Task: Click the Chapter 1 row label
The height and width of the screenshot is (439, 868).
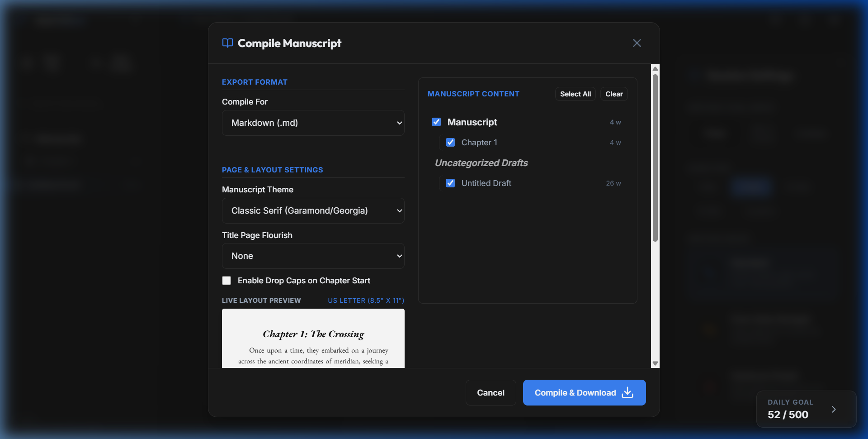Action: pos(479,143)
